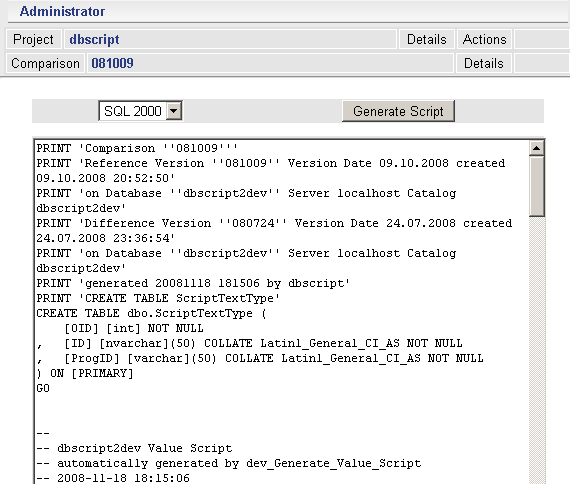Image resolution: width=570 pixels, height=484 pixels.
Task: Click the line ') ON [PRIMARY]'
Action: (x=85, y=373)
